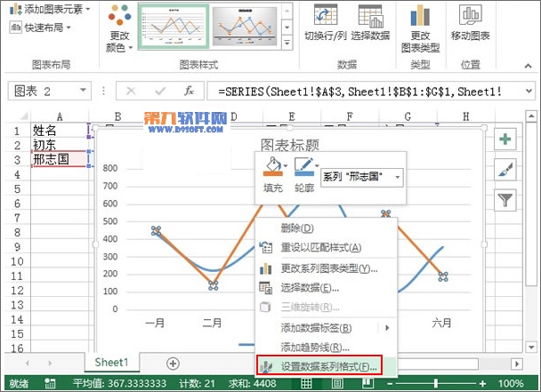
Task: Switch to Page Layout view in status bar
Action: [337, 383]
